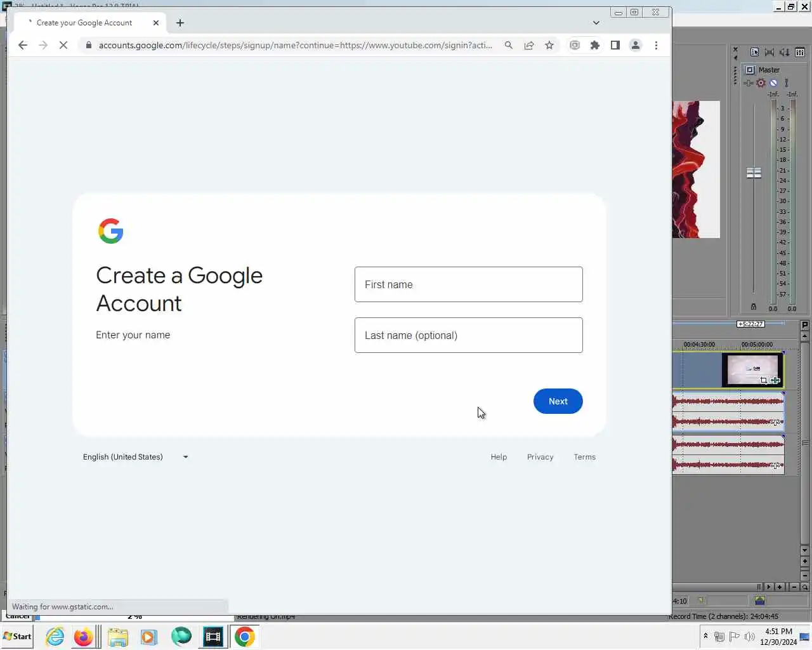Open Master bus FX gear icon in Vegas
Viewport: 812px width, 650px height.
pyautogui.click(x=761, y=83)
